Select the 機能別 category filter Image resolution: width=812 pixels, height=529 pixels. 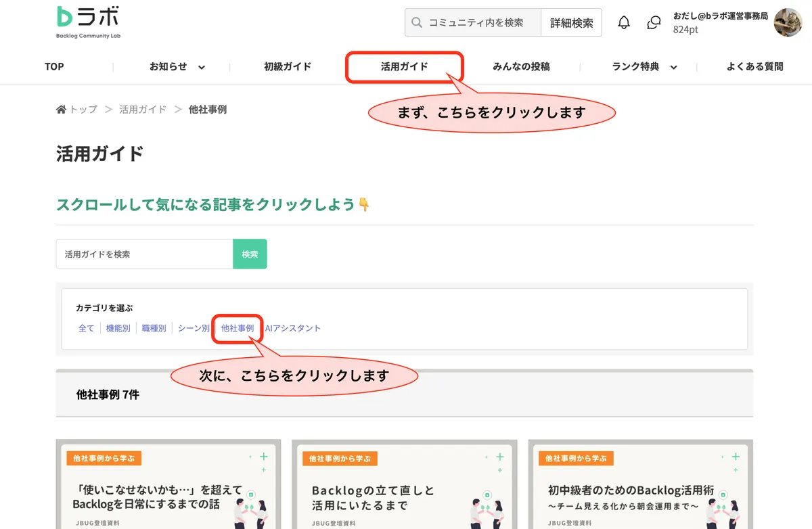tap(118, 328)
